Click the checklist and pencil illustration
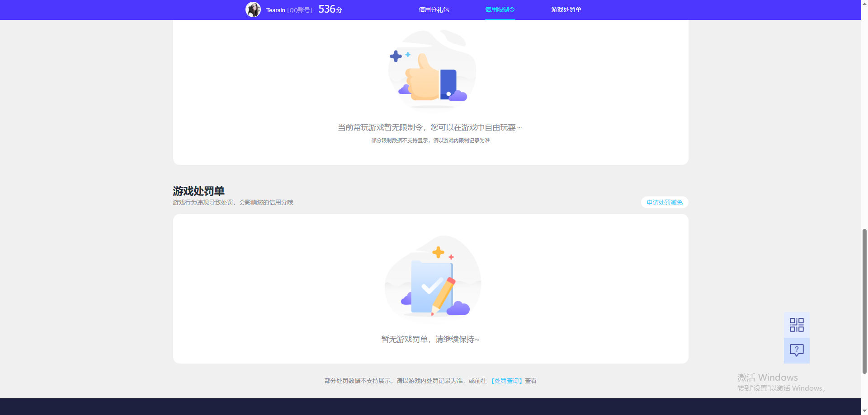 point(433,278)
